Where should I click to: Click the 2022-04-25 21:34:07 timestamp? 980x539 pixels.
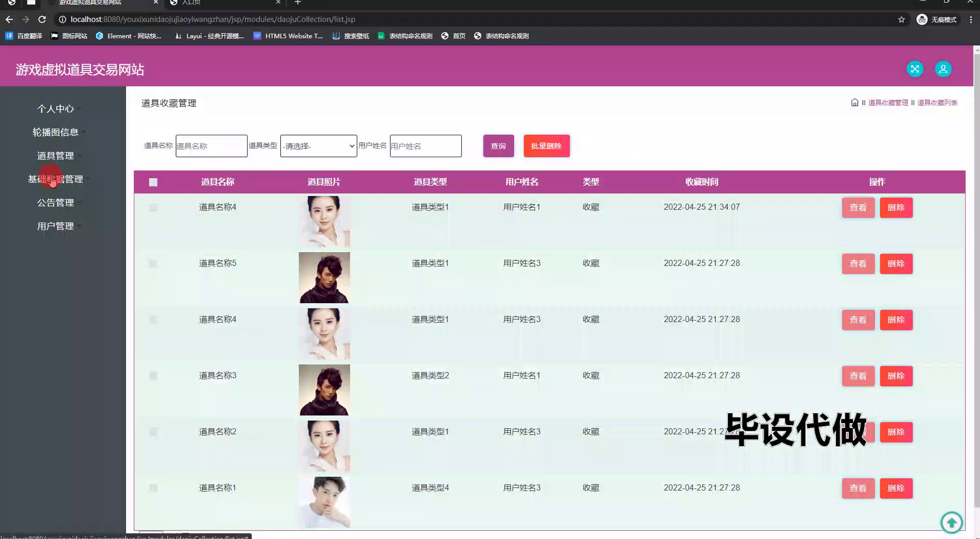point(701,207)
